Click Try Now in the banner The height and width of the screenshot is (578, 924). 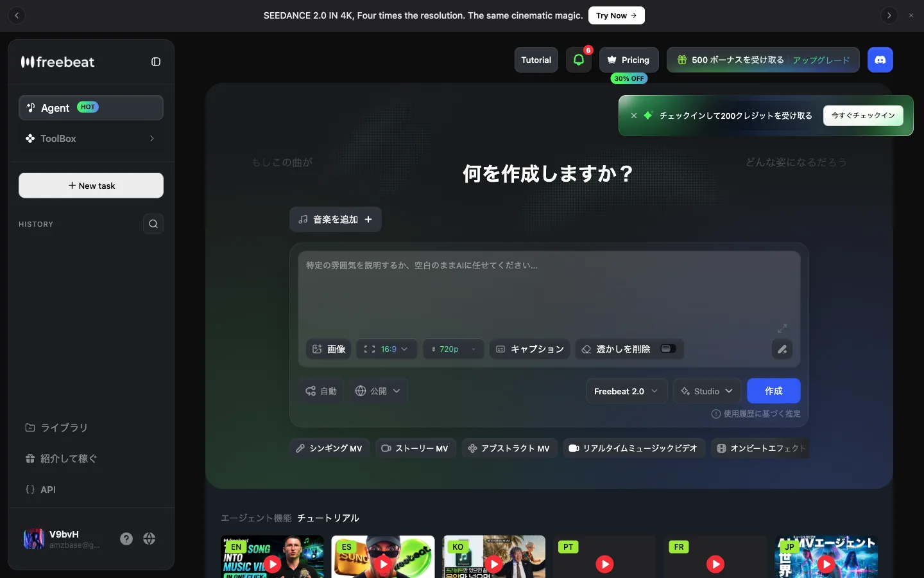point(617,15)
